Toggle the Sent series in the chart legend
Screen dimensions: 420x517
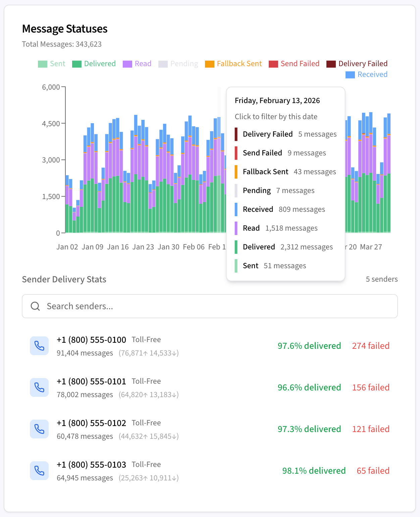point(51,63)
